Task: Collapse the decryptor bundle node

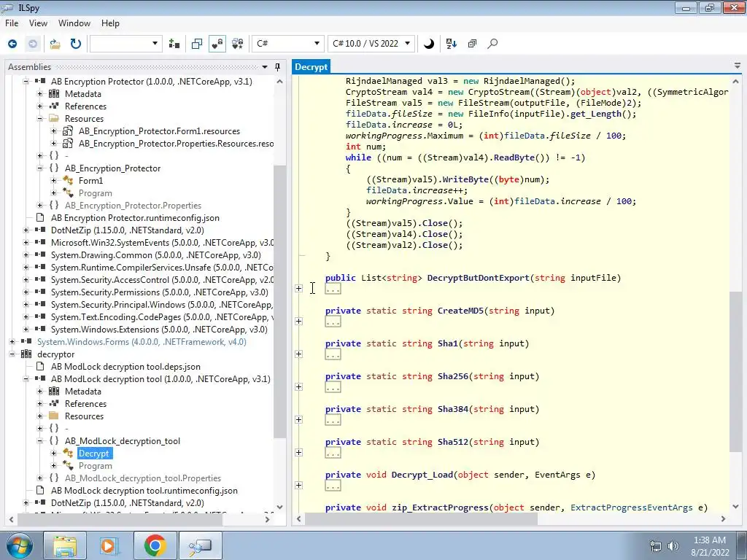Action: [12, 354]
